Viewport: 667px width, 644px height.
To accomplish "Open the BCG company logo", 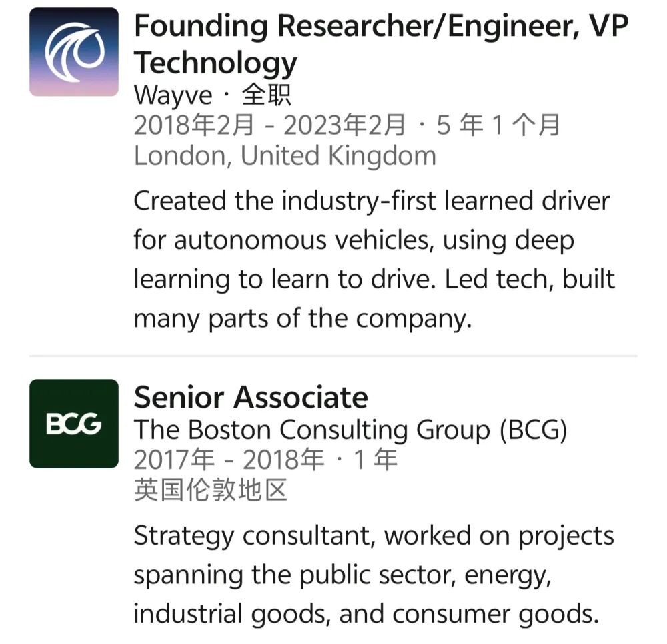I will click(74, 424).
